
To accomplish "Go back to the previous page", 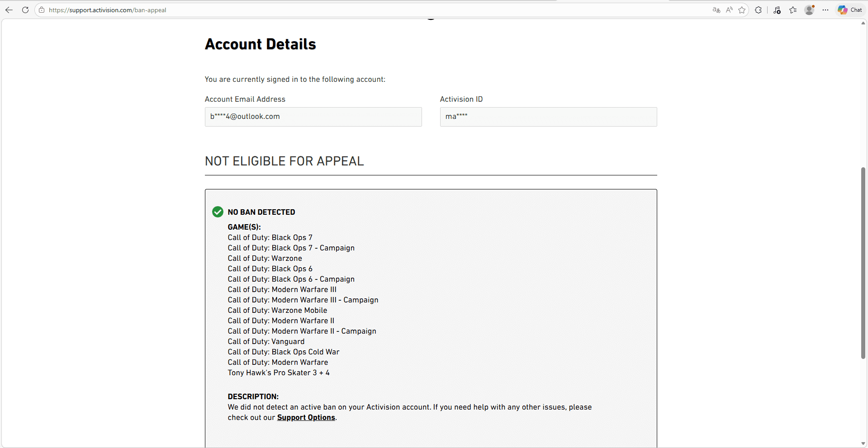I will pos(9,10).
